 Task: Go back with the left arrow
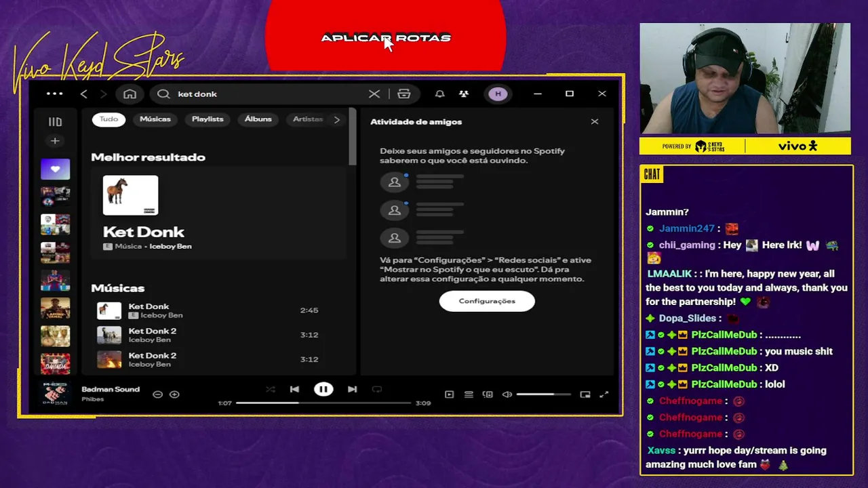[84, 94]
